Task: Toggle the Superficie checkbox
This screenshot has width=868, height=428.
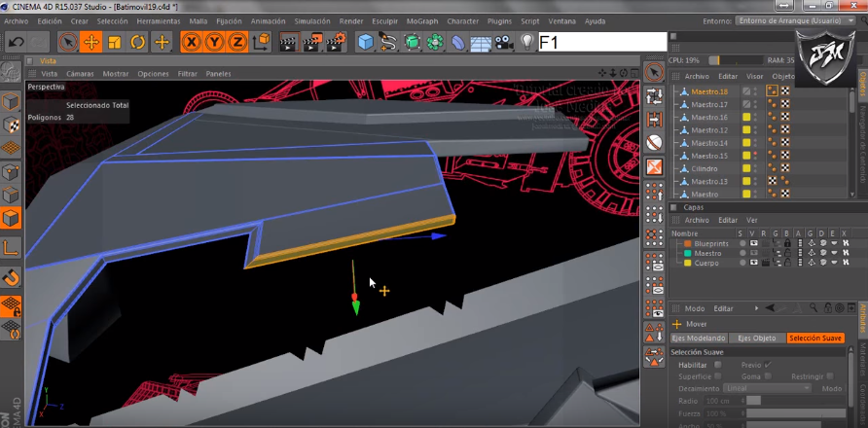Action: (x=717, y=375)
